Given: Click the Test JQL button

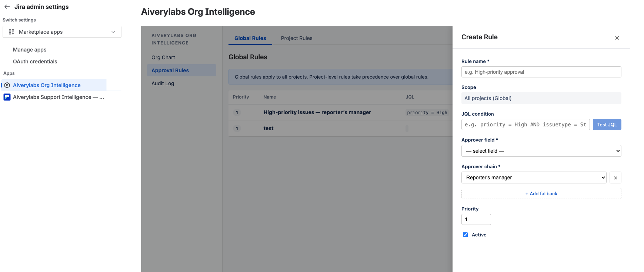Looking at the screenshot, I should (x=607, y=125).
